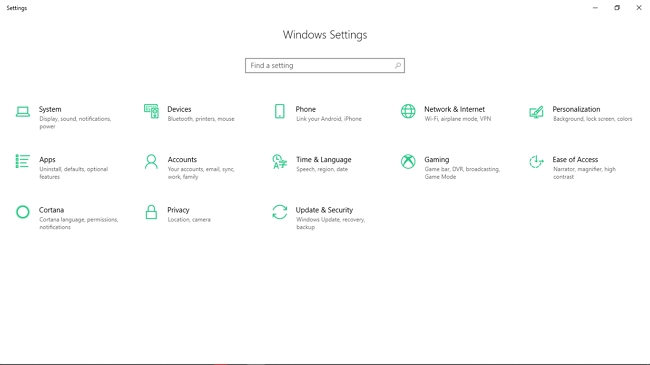This screenshot has height=365, width=650.
Task: Click 'Wi-Fi, airplane mode, VPN' description
Action: [458, 119]
